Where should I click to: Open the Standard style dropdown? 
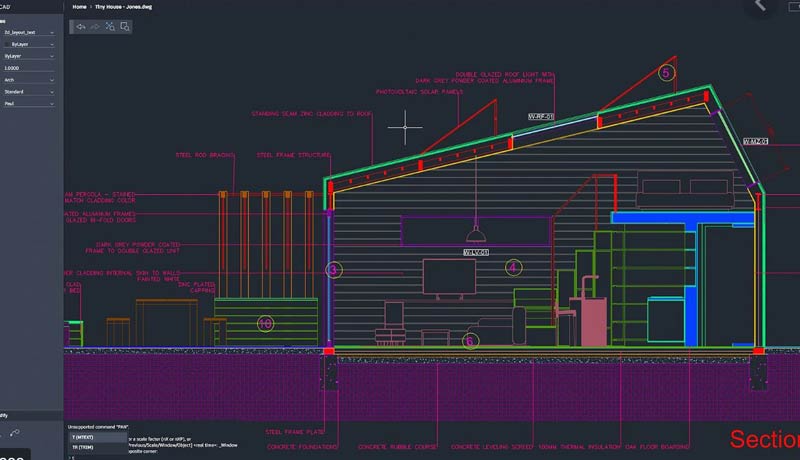click(28, 92)
